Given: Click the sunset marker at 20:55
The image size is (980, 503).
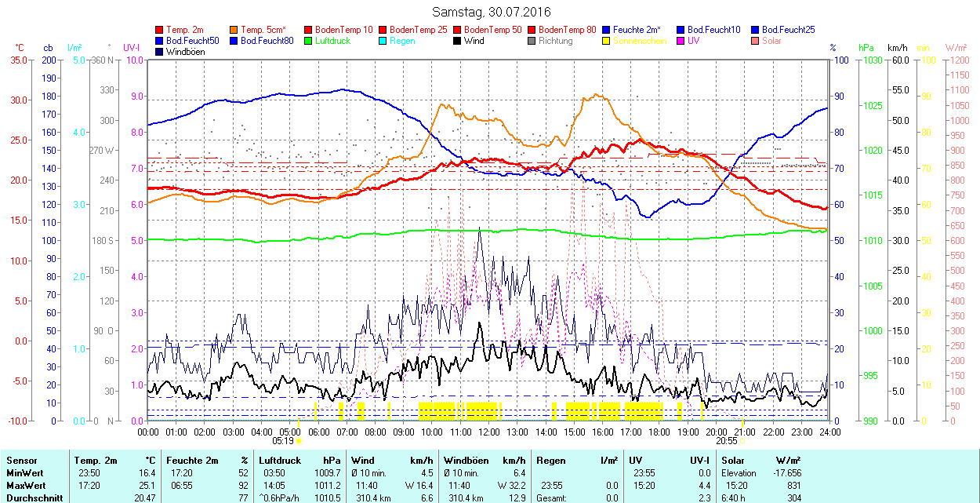Looking at the screenshot, I should pyautogui.click(x=742, y=442).
